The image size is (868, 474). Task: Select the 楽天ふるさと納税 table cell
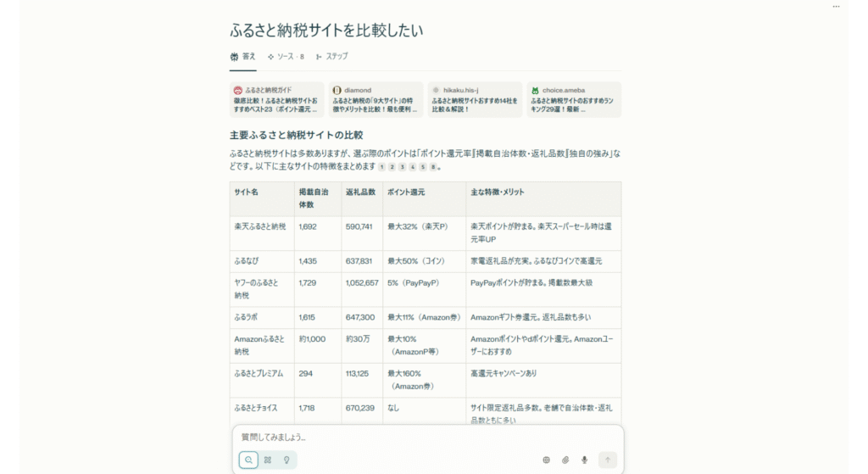point(262,233)
